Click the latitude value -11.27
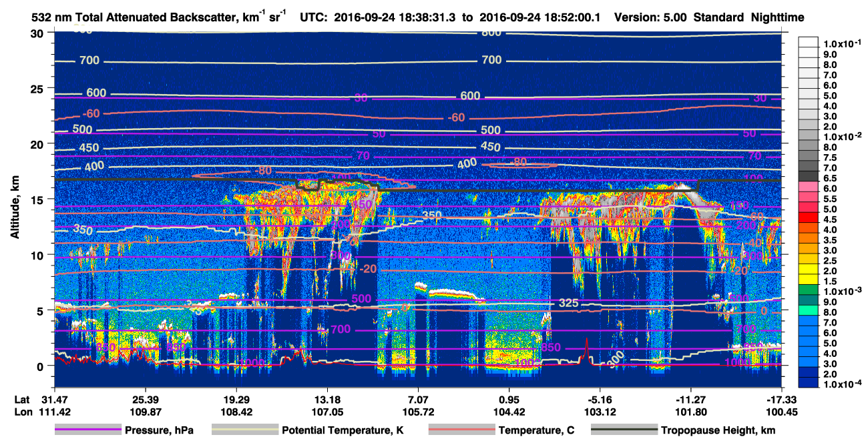 point(690,398)
